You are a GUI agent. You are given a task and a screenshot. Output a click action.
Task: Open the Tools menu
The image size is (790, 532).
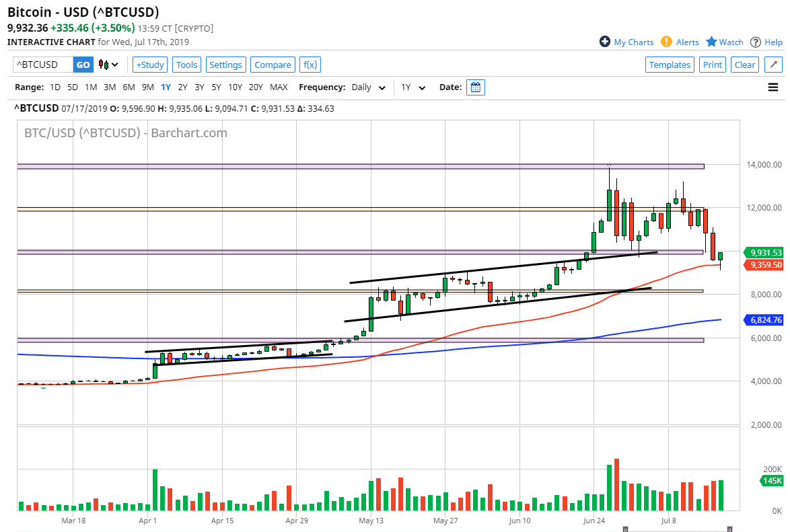(186, 65)
